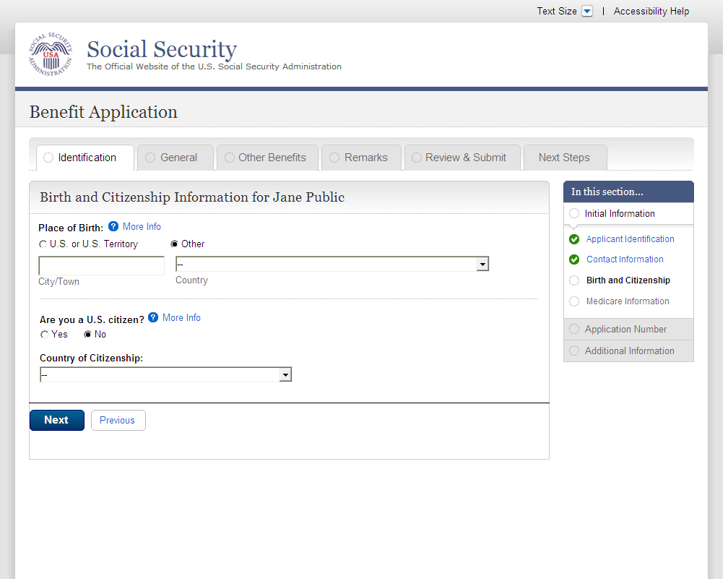This screenshot has height=584, width=728.
Task: Click the City/Town text field
Action: coord(102,266)
